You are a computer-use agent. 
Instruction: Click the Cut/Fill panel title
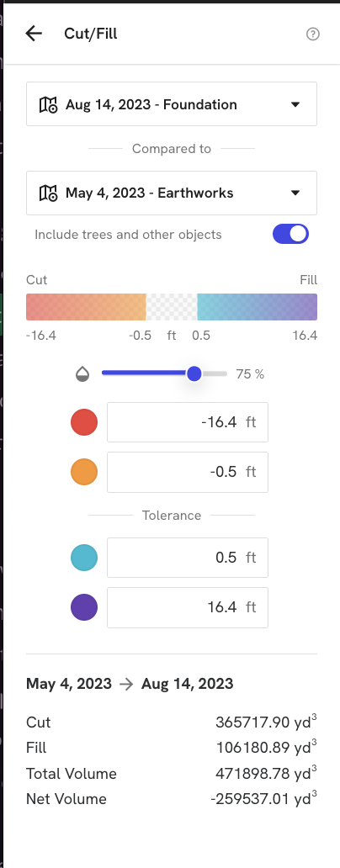(x=91, y=34)
